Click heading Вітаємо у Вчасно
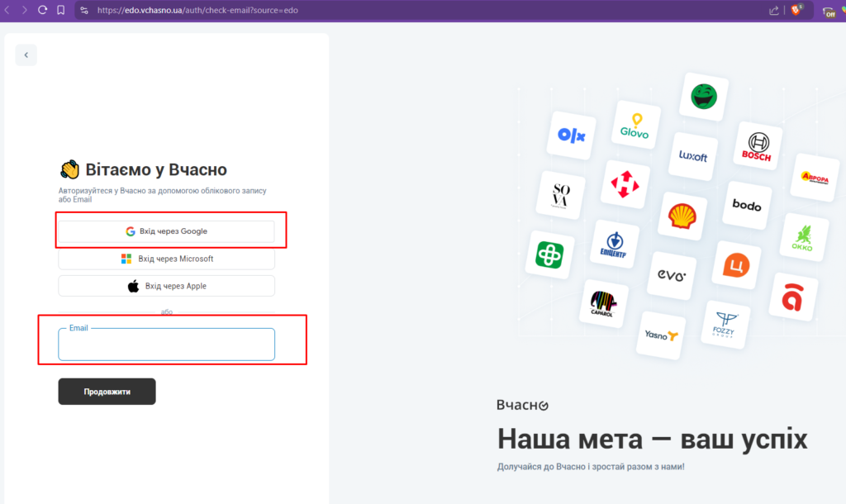 tap(156, 169)
